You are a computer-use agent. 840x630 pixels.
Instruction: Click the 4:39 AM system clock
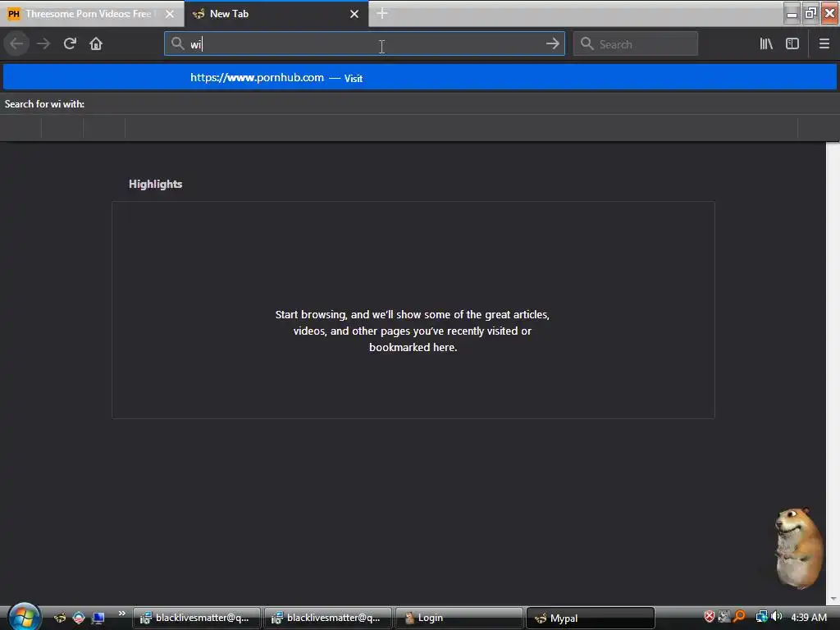808,617
